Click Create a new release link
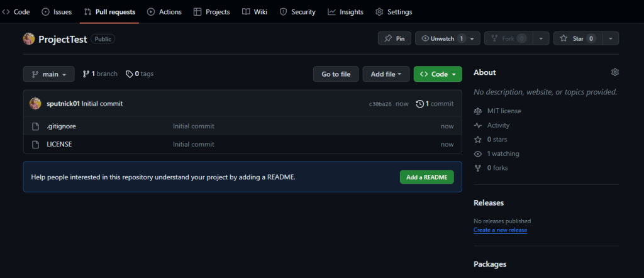This screenshot has height=278, width=644. pos(500,230)
